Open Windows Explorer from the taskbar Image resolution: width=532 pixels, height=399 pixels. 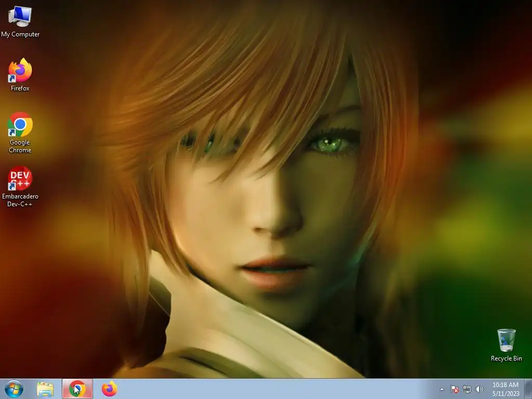tap(45, 389)
